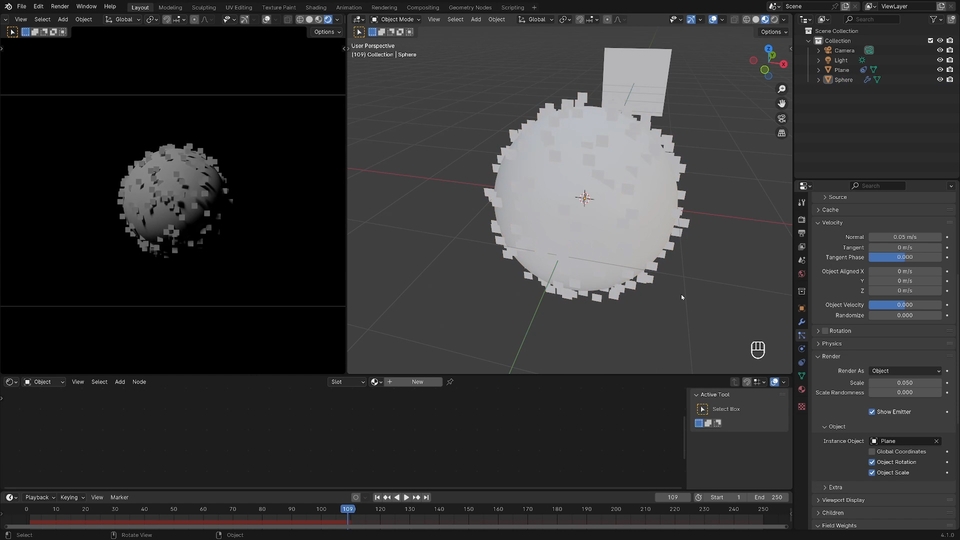The height and width of the screenshot is (540, 960).
Task: Open the Object Constraints properties tab icon
Action: [801, 362]
